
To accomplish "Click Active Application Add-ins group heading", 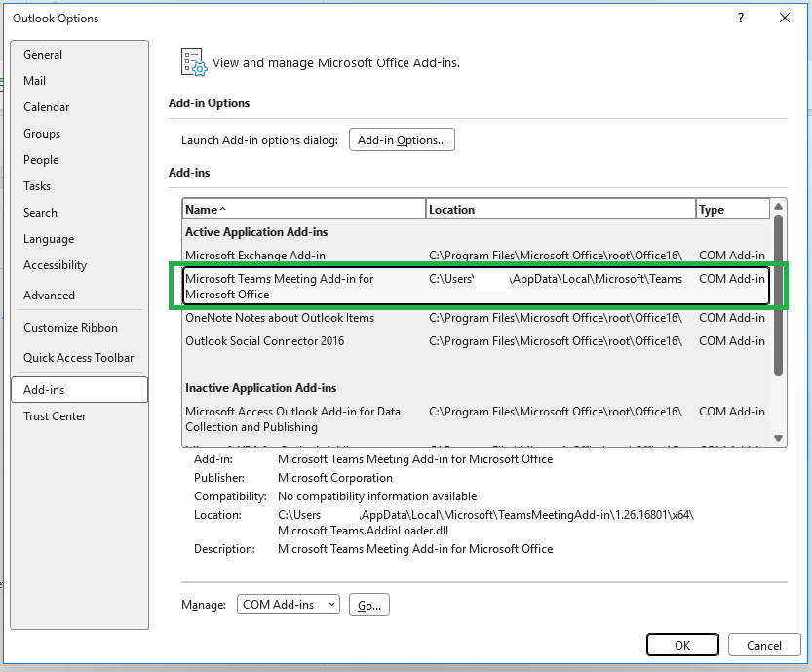I will point(256,231).
